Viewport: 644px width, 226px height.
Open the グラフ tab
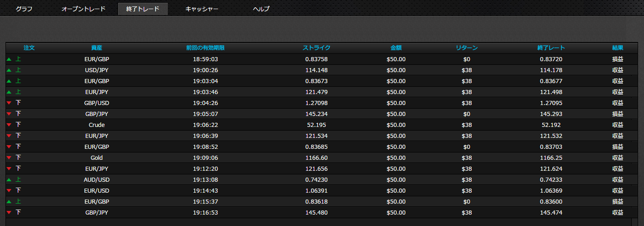(x=24, y=9)
